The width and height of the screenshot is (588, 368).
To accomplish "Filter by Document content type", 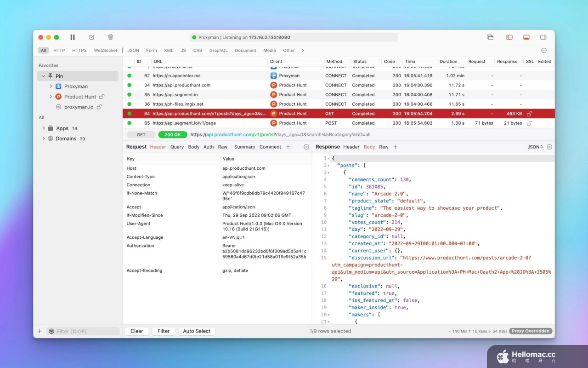I will pos(246,51).
